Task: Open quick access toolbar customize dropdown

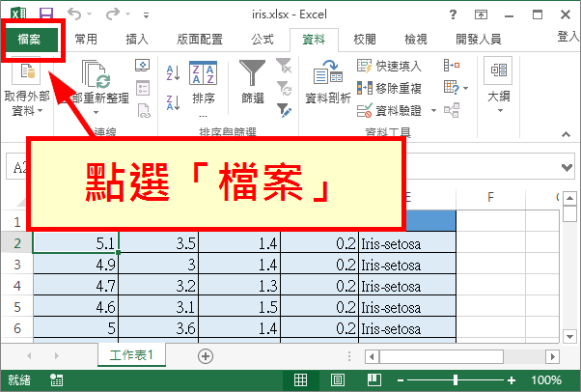Action: click(x=147, y=15)
